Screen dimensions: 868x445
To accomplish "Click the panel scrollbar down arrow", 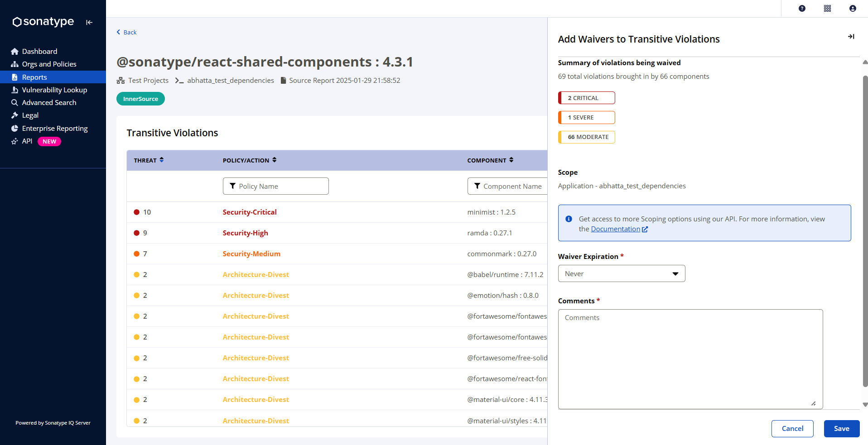I will 865,405.
